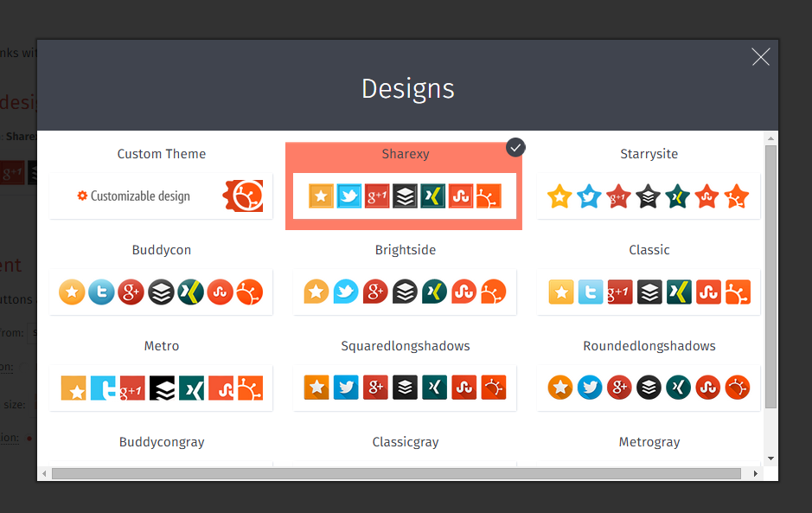Click the vertical scrollbar thumb
Image resolution: width=812 pixels, height=513 pixels.
(x=770, y=277)
